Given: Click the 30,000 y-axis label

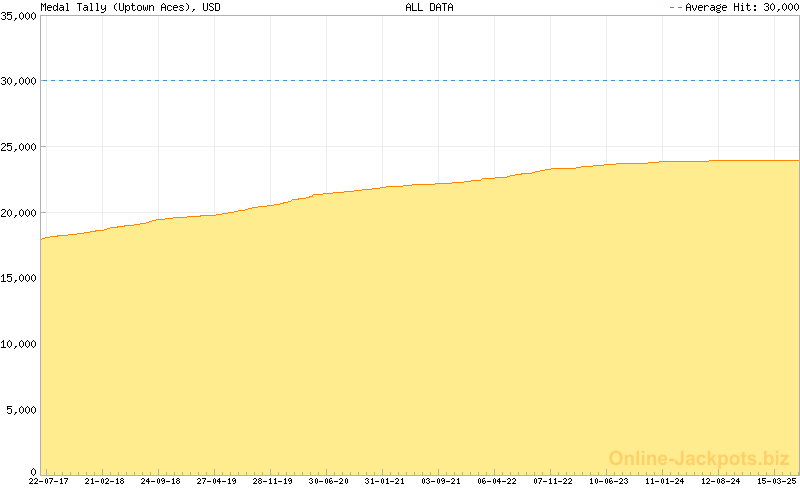Looking at the screenshot, I should (x=19, y=81).
